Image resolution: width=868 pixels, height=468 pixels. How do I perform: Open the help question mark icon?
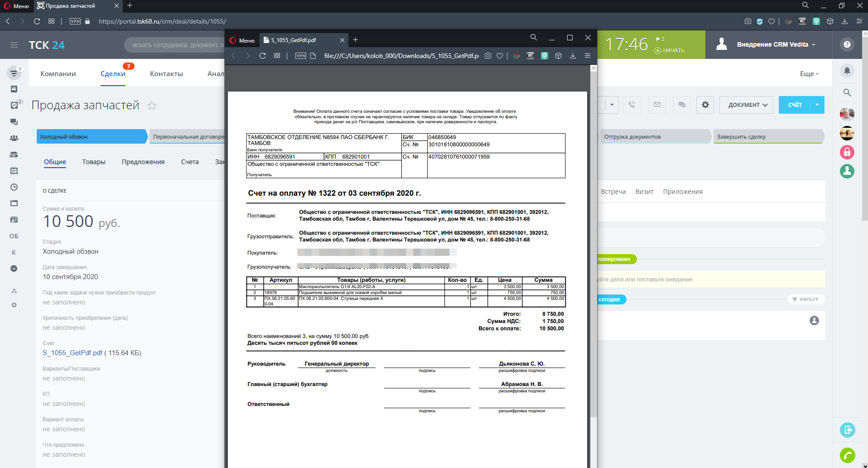tap(847, 44)
